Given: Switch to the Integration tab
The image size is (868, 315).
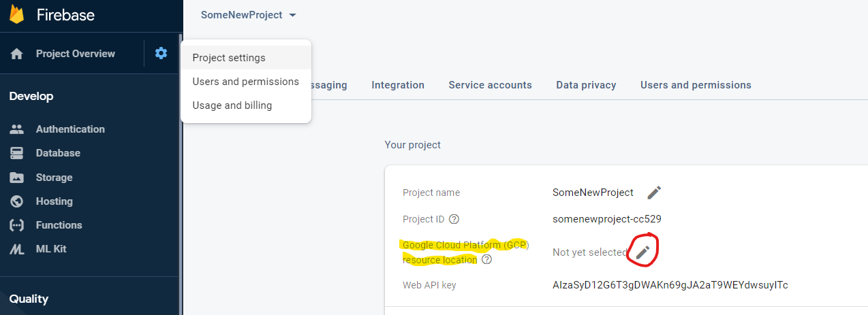Looking at the screenshot, I should [x=398, y=85].
